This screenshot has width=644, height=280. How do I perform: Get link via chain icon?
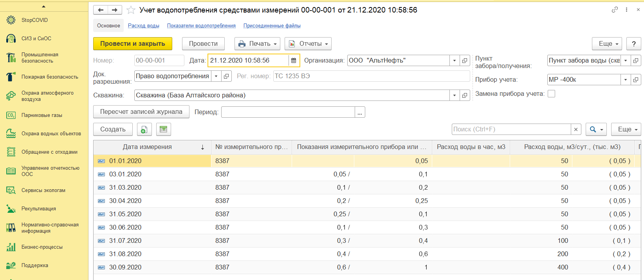coord(615,10)
